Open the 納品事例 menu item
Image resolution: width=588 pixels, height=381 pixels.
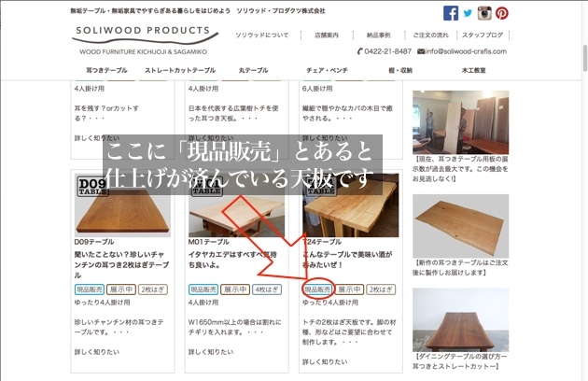[x=378, y=35]
